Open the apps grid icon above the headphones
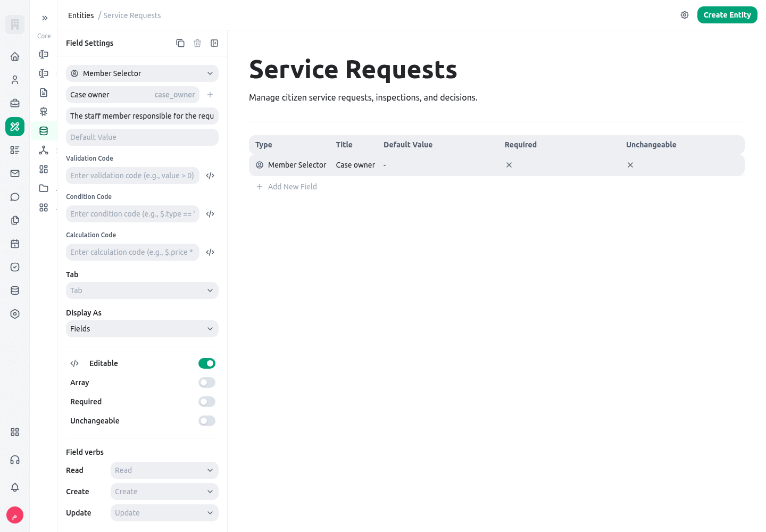Viewport: 766px width, 532px height. click(x=15, y=432)
